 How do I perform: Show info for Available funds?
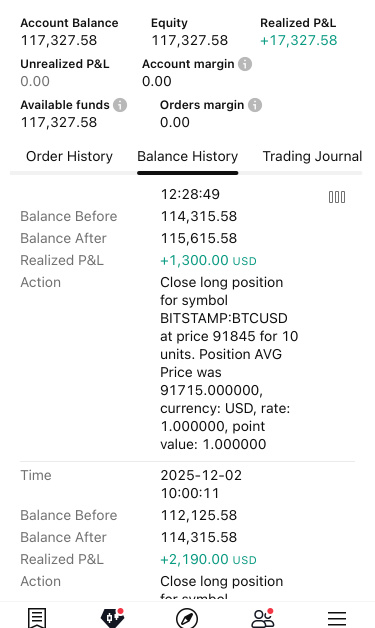(120, 105)
